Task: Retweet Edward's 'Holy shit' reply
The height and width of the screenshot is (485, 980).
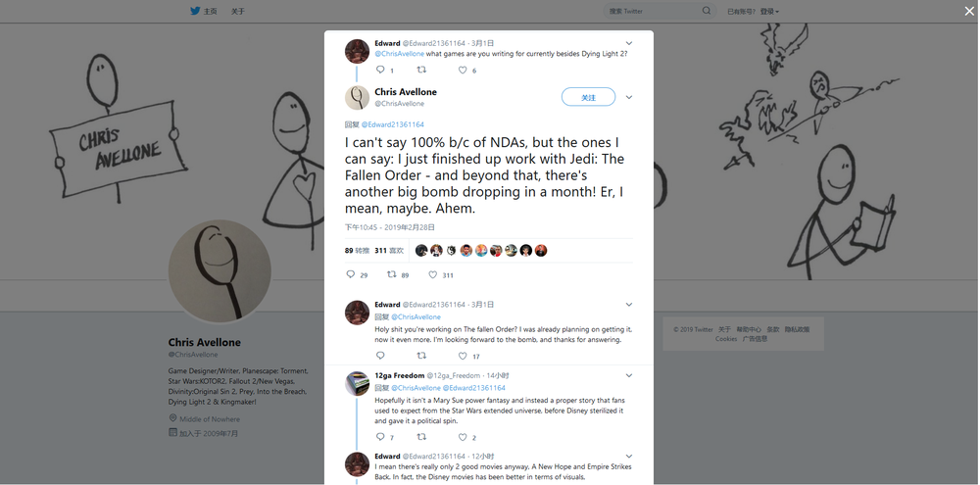Action: tap(422, 356)
